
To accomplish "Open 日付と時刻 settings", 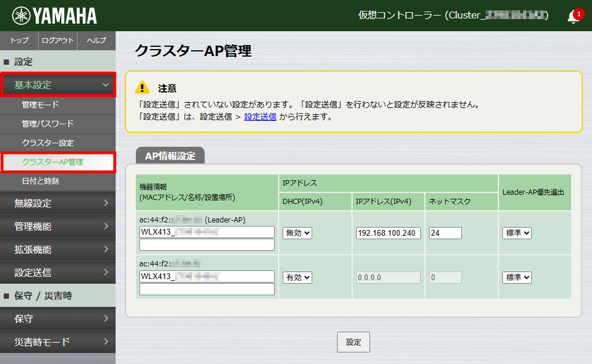I will coord(58,180).
